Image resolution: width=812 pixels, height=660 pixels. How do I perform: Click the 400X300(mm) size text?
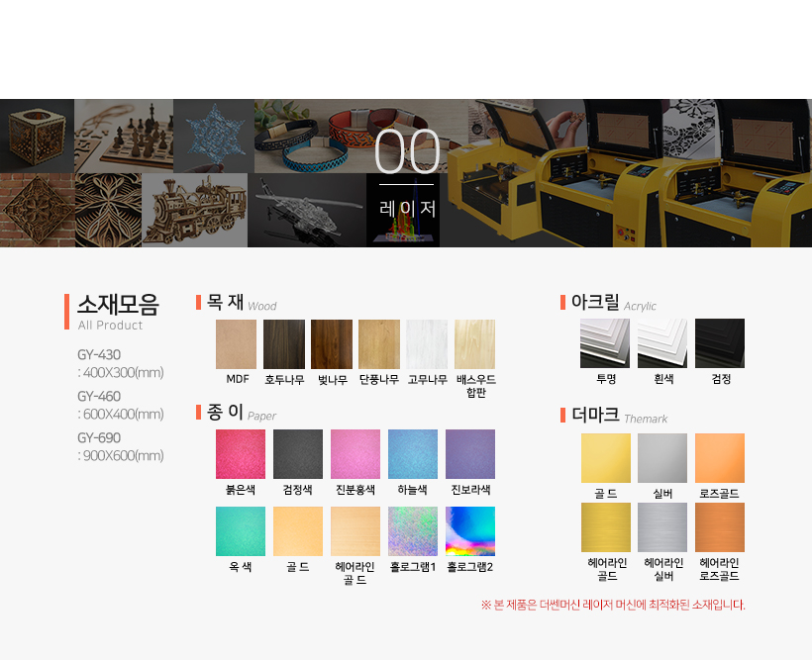[123, 373]
